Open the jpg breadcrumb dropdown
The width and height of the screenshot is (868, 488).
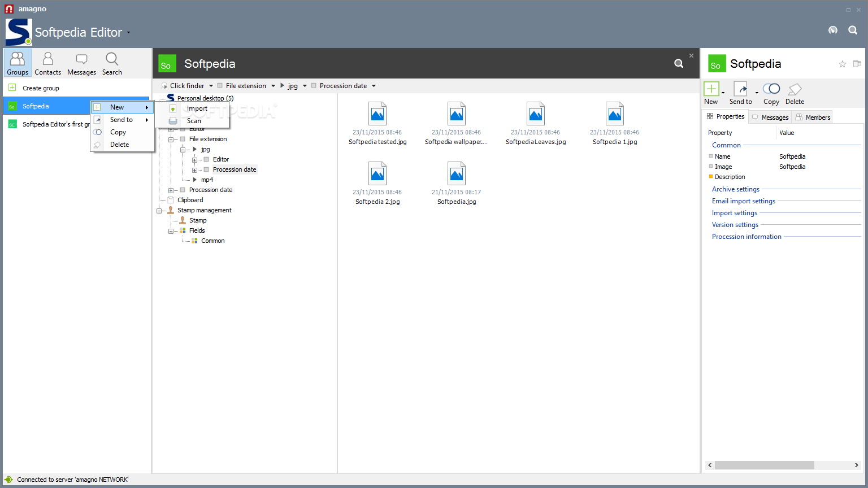tap(305, 86)
